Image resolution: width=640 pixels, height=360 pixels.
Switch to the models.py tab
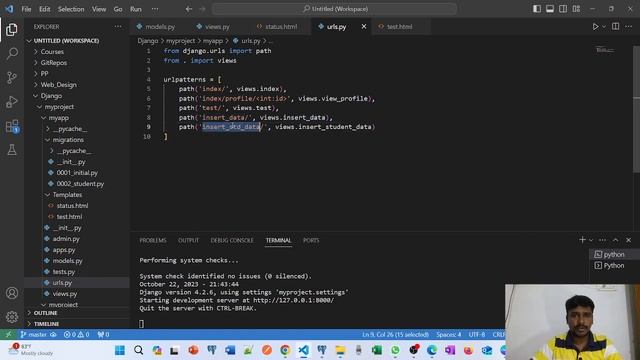(160, 27)
